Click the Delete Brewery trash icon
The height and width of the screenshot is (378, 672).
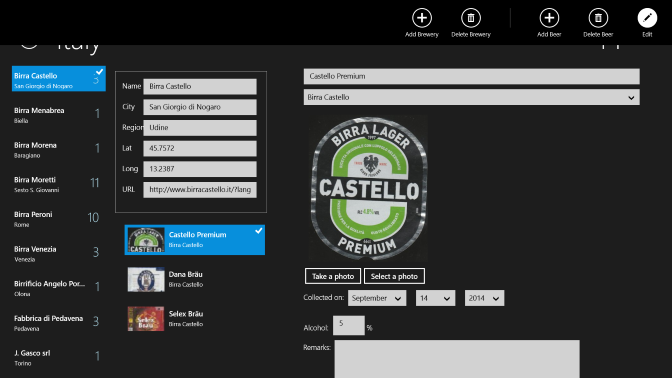pos(471,18)
